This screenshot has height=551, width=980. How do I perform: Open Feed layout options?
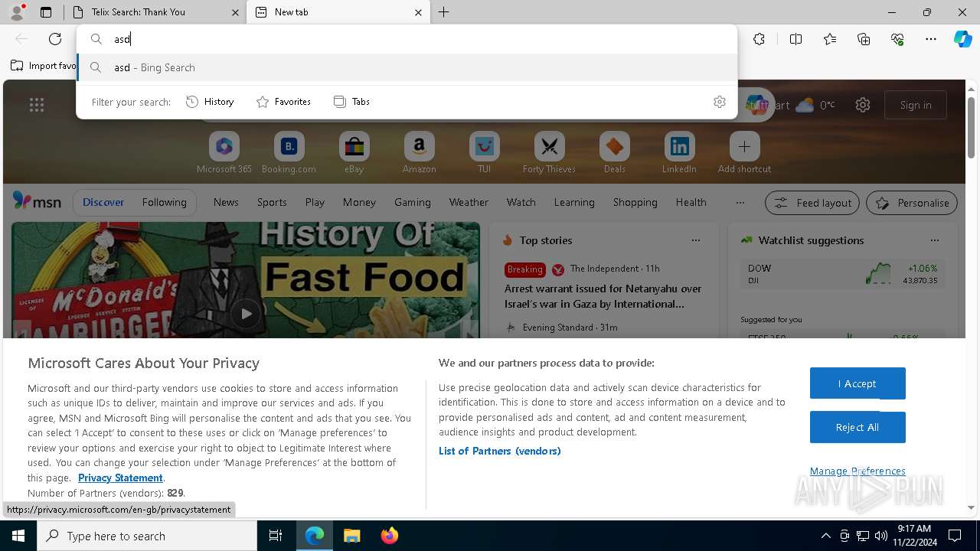click(812, 203)
